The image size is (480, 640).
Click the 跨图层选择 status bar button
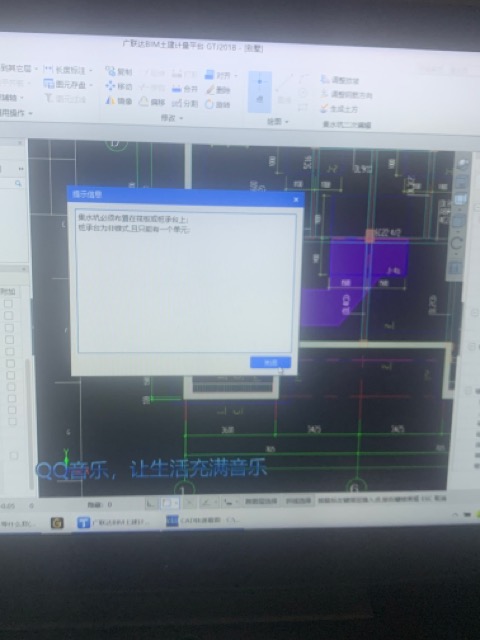[x=261, y=501]
